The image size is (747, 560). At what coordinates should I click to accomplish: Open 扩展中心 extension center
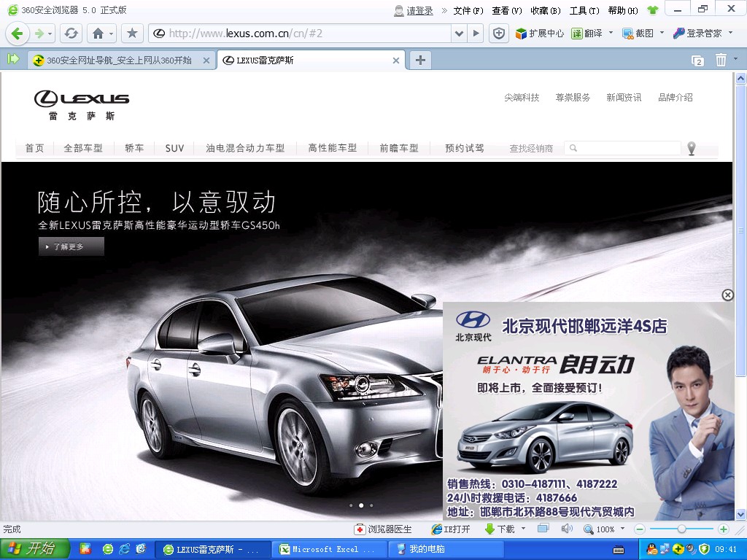(540, 34)
